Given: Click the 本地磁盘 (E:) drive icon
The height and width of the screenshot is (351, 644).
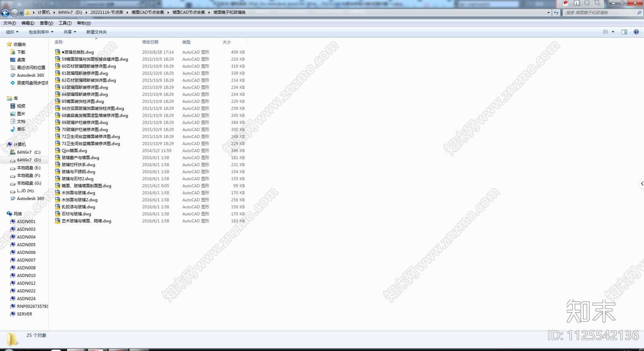Looking at the screenshot, I should 12,168.
